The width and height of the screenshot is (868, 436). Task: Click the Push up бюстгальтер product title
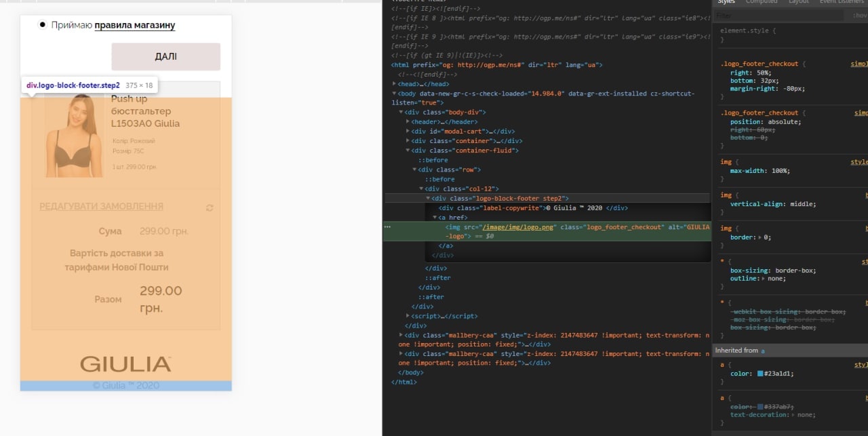point(145,111)
